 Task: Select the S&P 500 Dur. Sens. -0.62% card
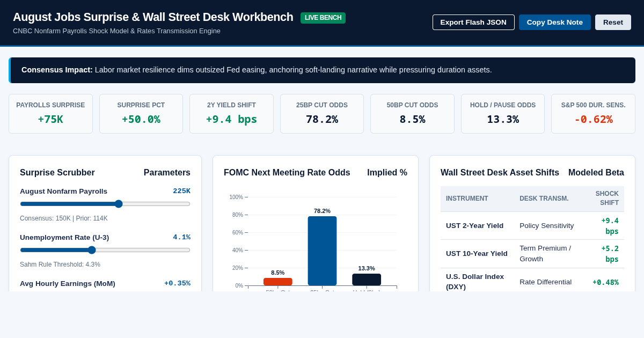[x=593, y=114]
